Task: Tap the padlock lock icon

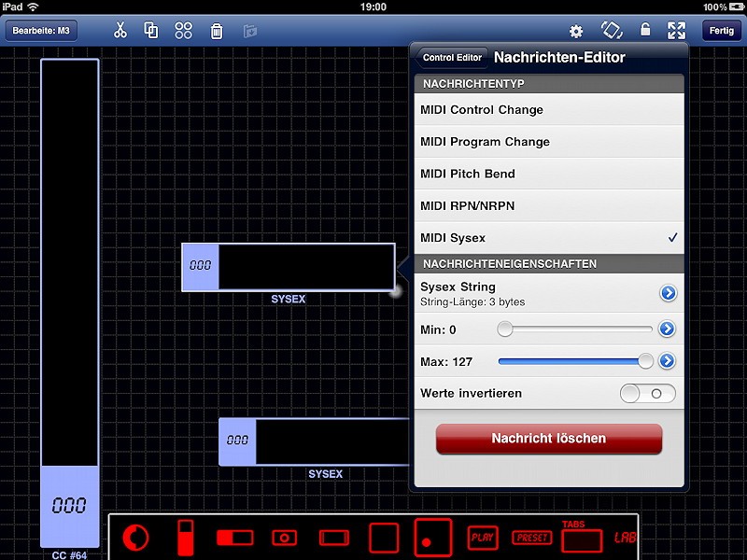Action: pyautogui.click(x=645, y=30)
